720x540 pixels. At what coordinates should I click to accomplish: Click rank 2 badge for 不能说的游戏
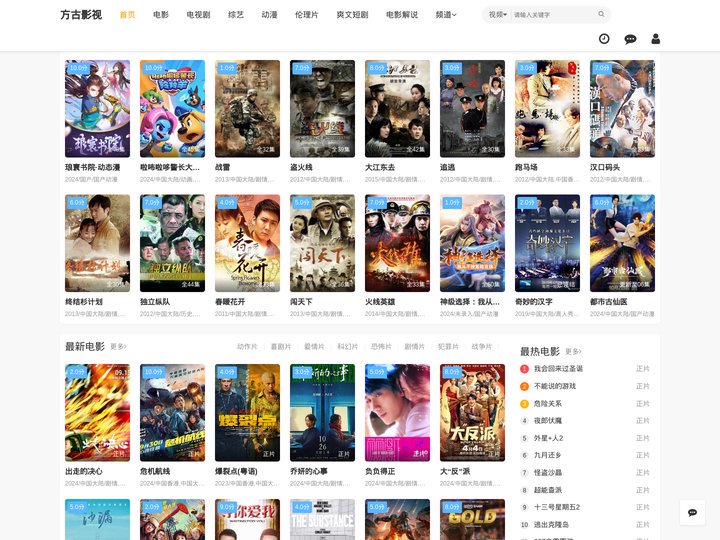point(524,386)
